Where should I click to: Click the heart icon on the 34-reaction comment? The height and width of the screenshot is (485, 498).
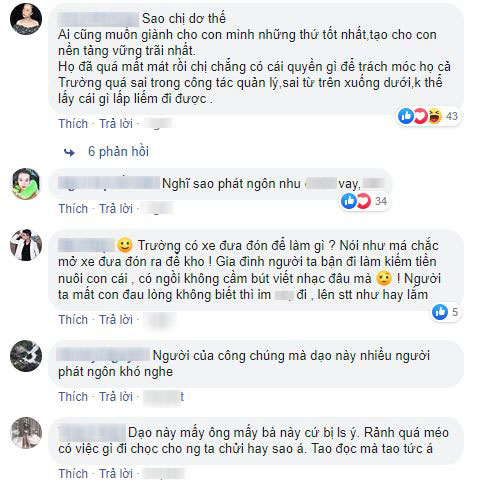coord(363,201)
